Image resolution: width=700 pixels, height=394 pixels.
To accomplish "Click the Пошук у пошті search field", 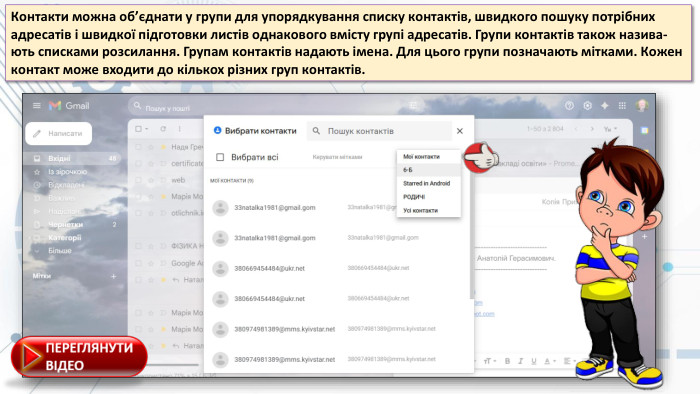I will pyautogui.click(x=277, y=107).
